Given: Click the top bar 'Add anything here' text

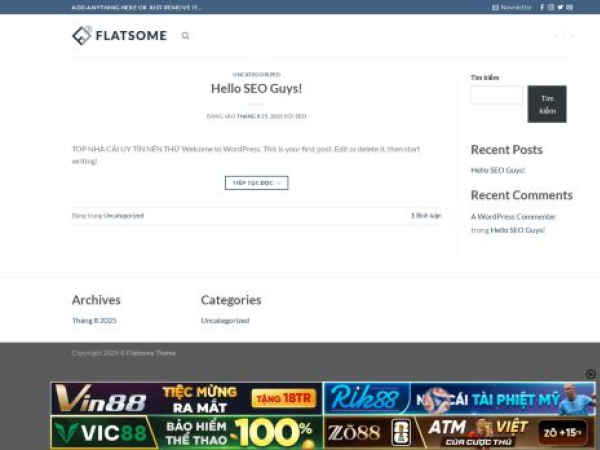Looking at the screenshot, I should coord(137,7).
